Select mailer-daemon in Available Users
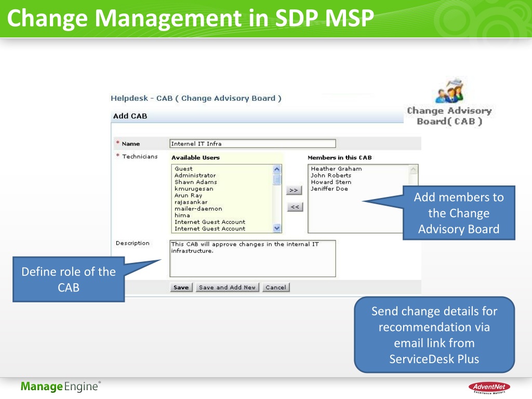Viewport: 532px width, 399px height. point(198,209)
